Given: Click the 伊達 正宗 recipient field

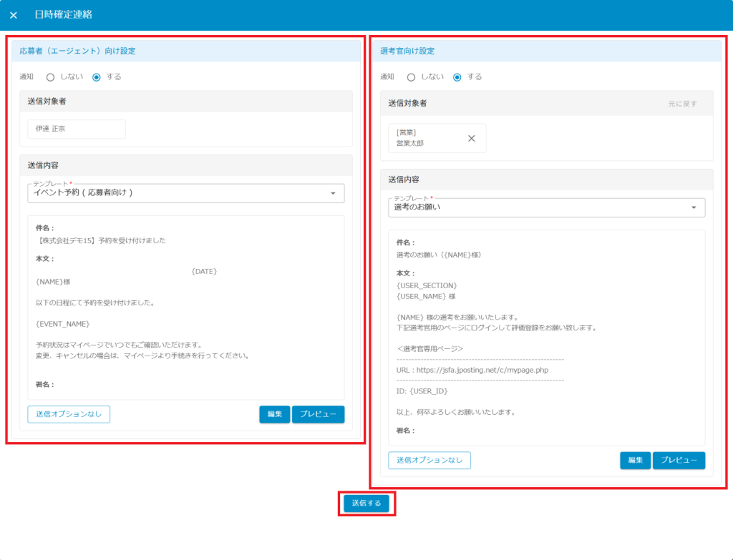Looking at the screenshot, I should pos(77,129).
